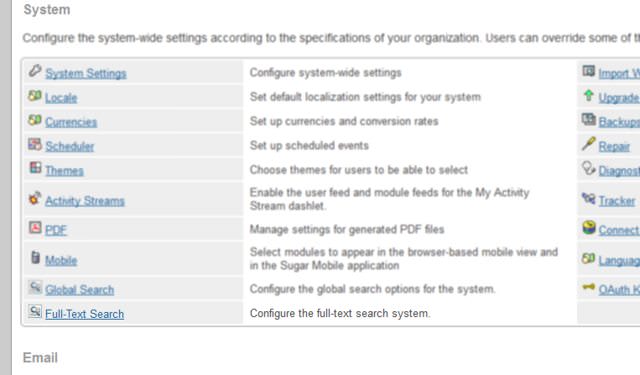Click the System Settings wrench icon
Viewport: 640px width, 375px height.
click(x=35, y=71)
